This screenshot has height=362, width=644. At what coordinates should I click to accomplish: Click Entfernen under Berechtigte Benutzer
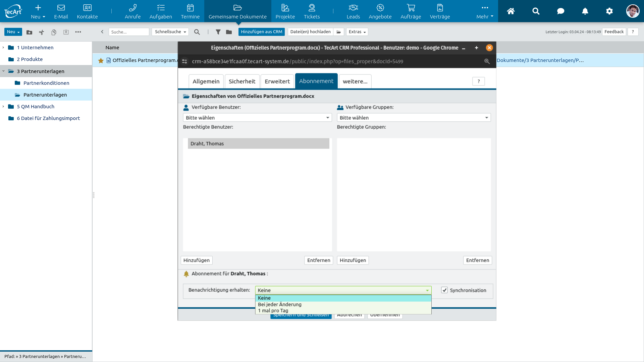click(318, 260)
